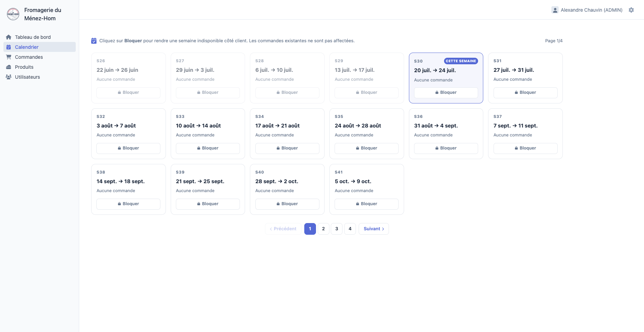The image size is (644, 332).
Task: Block week S31 (27 juil. → 31 juil.)
Action: click(x=526, y=92)
